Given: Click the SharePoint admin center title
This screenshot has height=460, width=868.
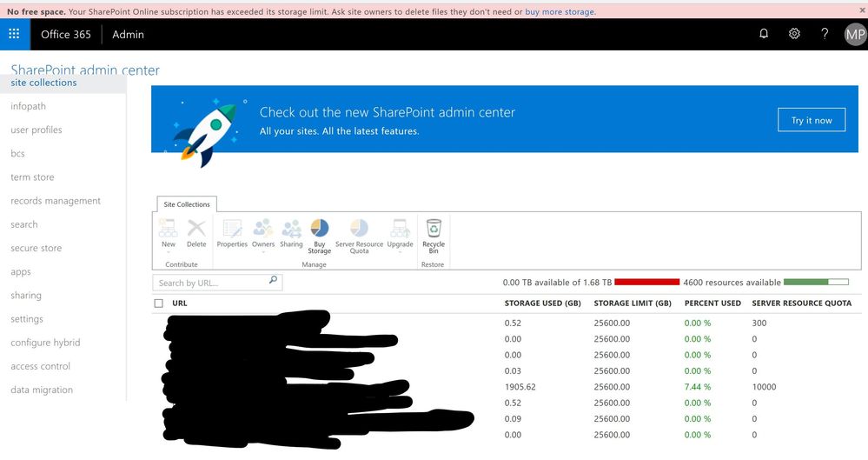Looking at the screenshot, I should coord(85,70).
